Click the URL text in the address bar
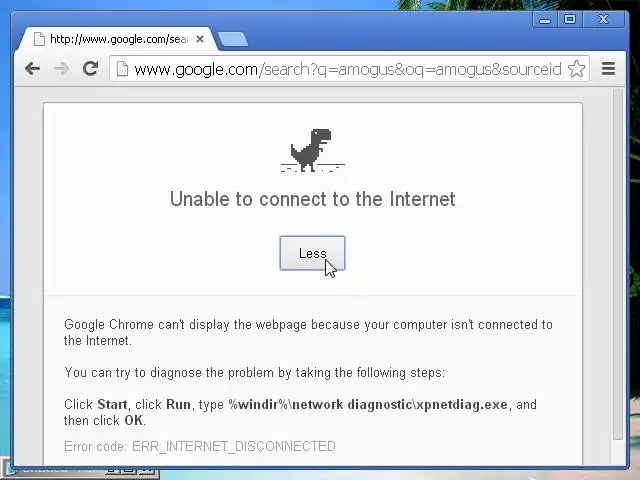The width and height of the screenshot is (640, 480). pyautogui.click(x=348, y=69)
